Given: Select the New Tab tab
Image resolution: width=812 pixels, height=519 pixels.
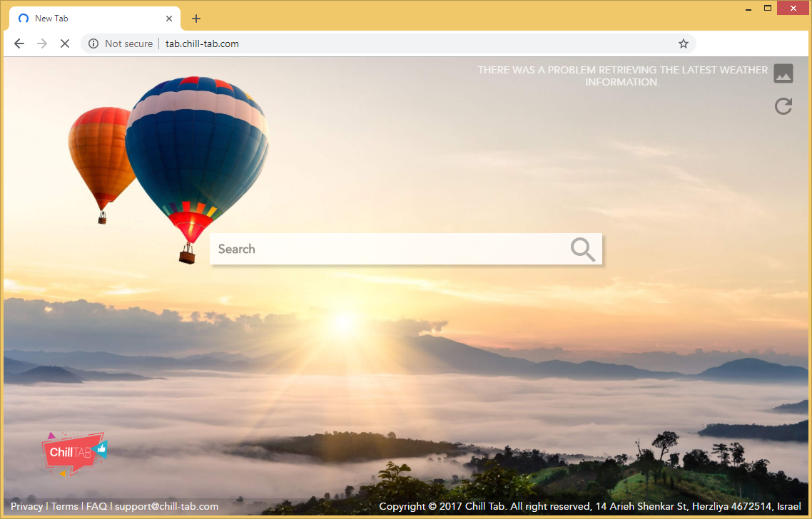Looking at the screenshot, I should point(96,19).
